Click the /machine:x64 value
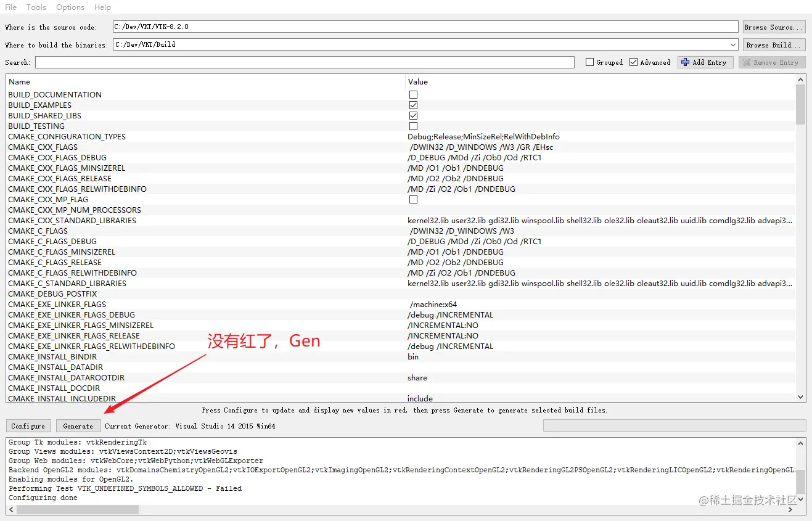This screenshot has height=521, width=812. [x=433, y=304]
